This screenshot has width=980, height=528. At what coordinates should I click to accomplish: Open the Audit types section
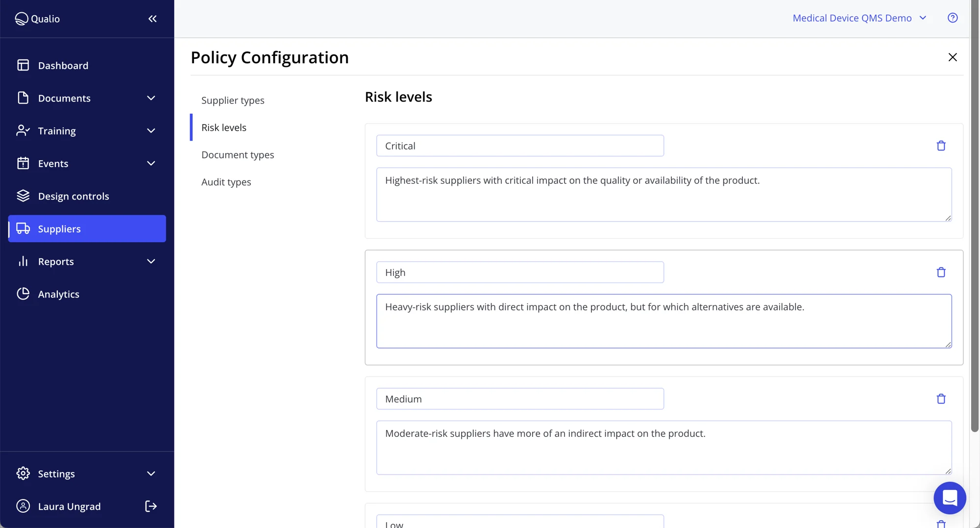pyautogui.click(x=226, y=182)
